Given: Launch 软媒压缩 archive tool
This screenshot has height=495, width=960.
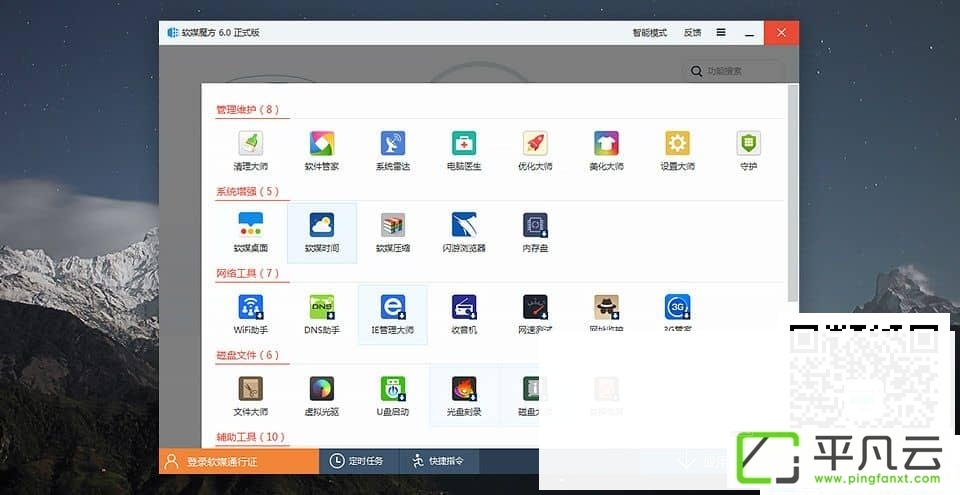Looking at the screenshot, I should 392,233.
